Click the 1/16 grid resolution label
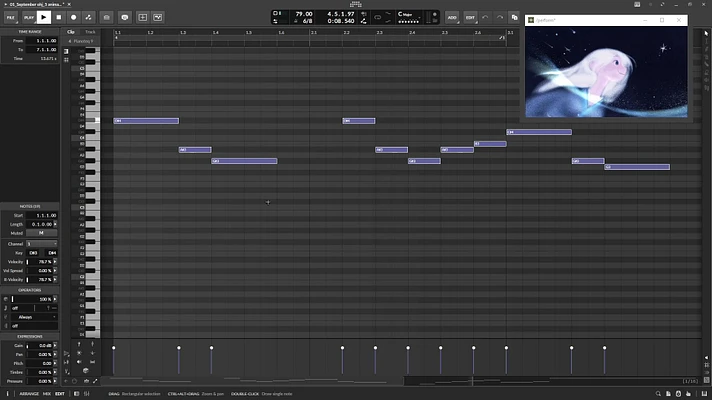Viewport: 712px width, 400px height. [x=690, y=381]
